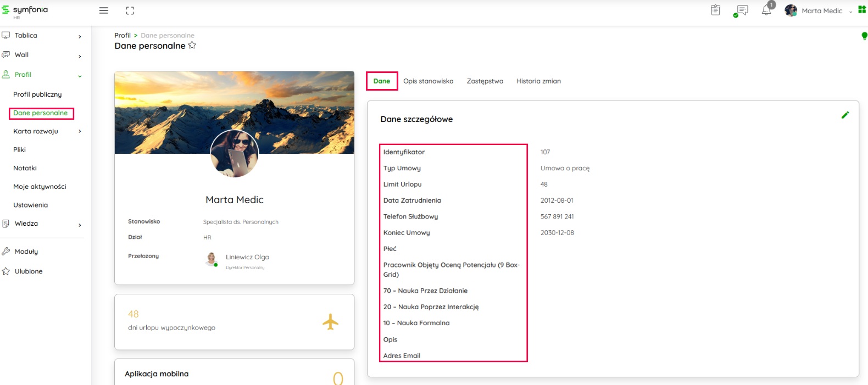Switch to the Historia zmian tab
This screenshot has width=868, height=385.
(x=538, y=81)
